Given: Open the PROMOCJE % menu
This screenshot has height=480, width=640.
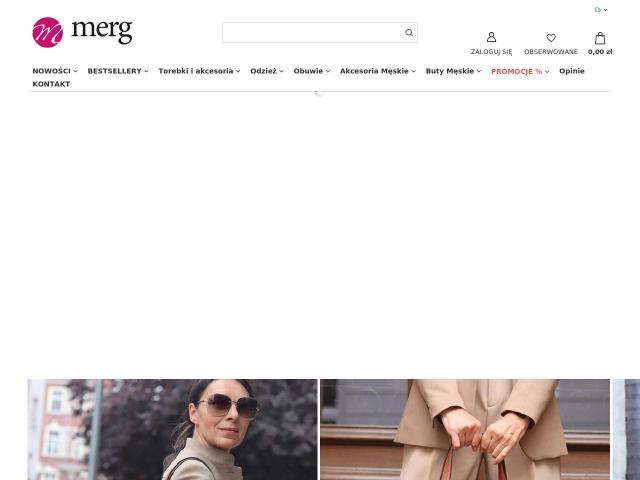Looking at the screenshot, I should tap(520, 71).
